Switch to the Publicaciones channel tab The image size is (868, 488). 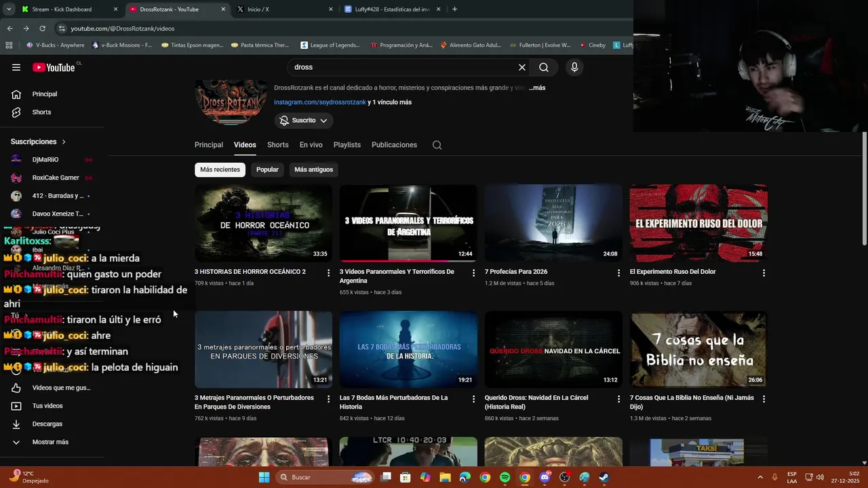click(394, 145)
